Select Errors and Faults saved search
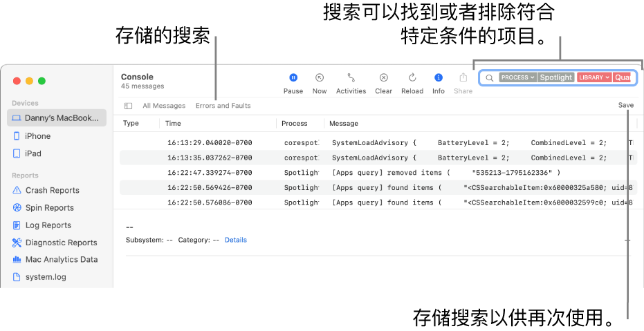 coord(223,106)
